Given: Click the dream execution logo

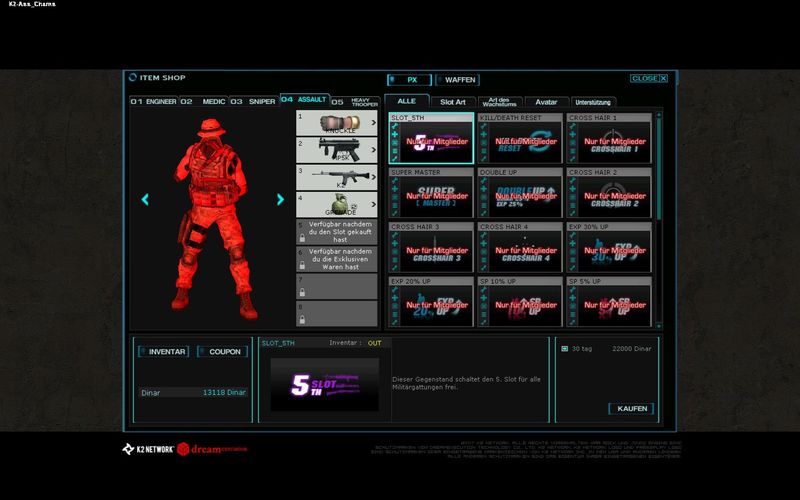Looking at the screenshot, I should (x=212, y=449).
